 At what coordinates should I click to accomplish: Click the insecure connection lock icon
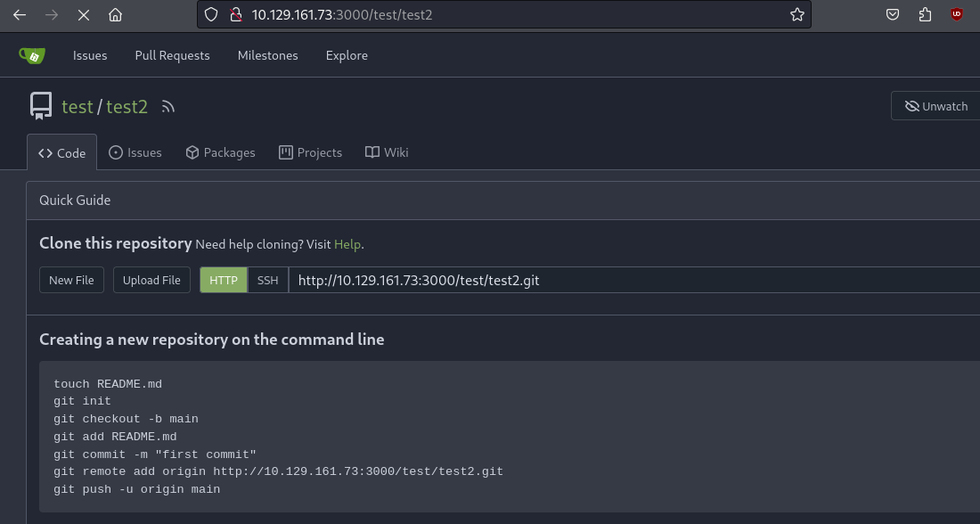pos(235,14)
